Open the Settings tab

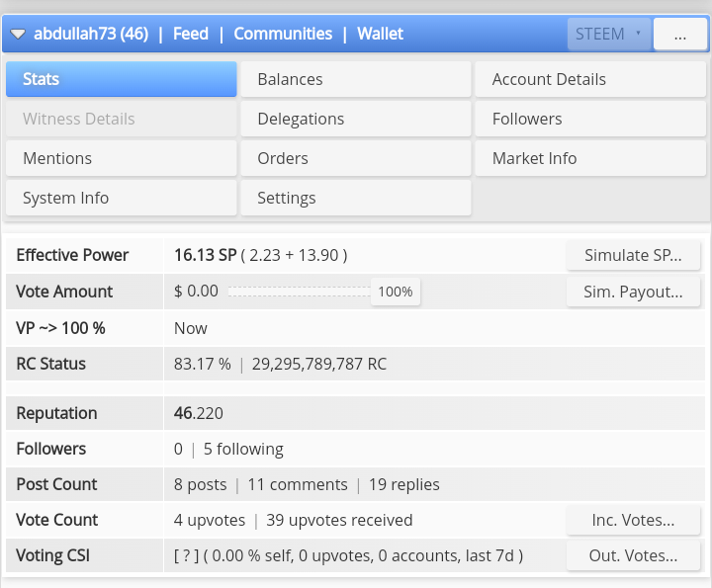356,198
